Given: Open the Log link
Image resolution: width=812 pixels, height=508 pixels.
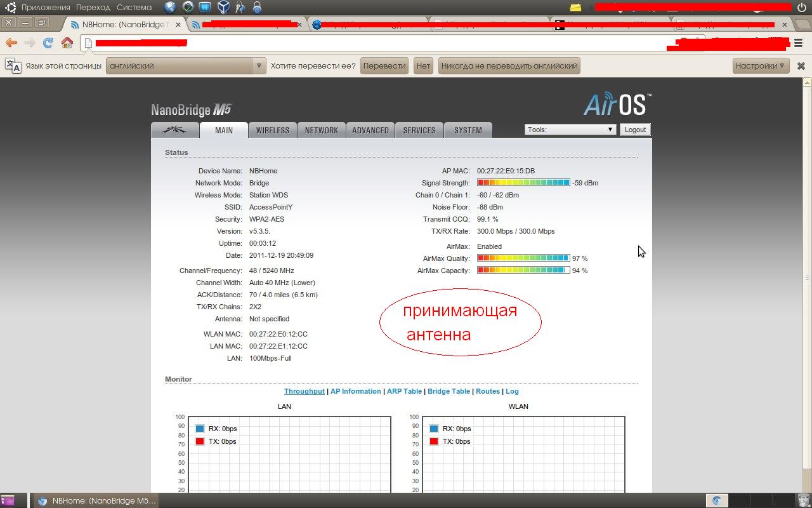Looking at the screenshot, I should pos(512,391).
